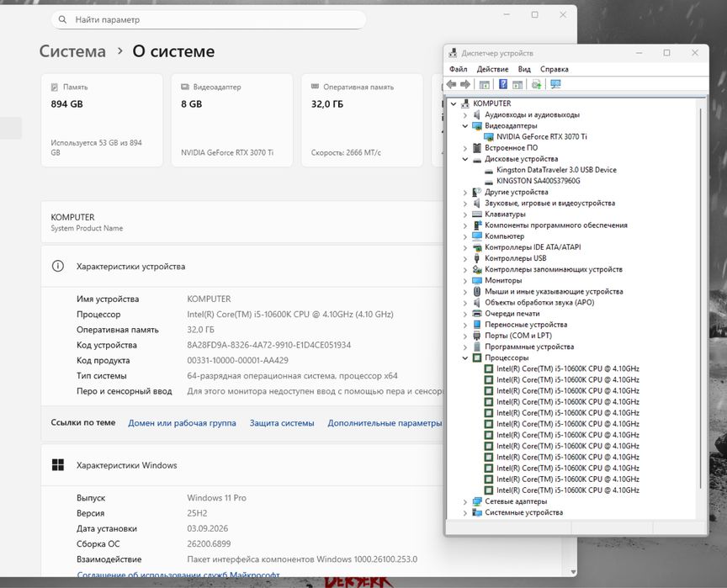
Task: Click Settings scrollbar down arrow
Action: 573,572
